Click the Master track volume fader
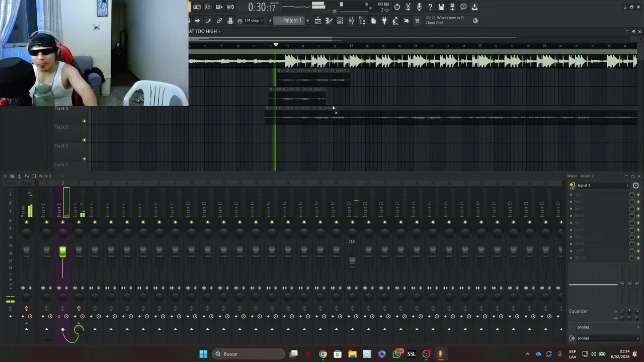The width and height of the screenshot is (644, 362). [x=26, y=252]
